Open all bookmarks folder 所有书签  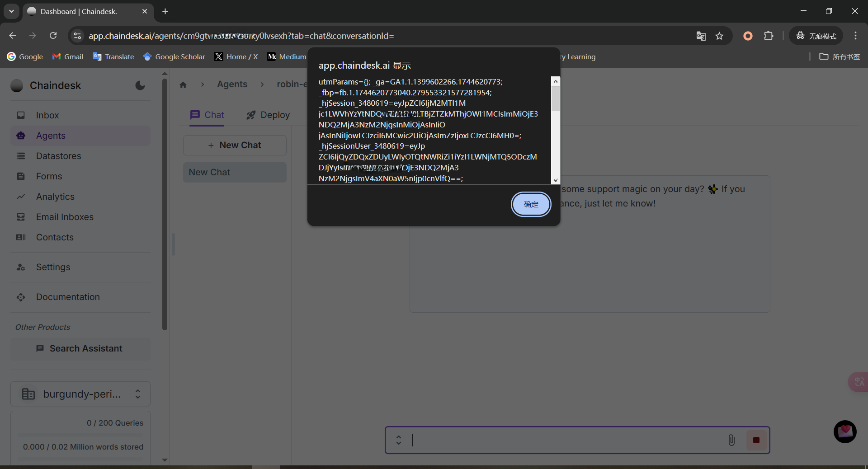[x=840, y=56]
